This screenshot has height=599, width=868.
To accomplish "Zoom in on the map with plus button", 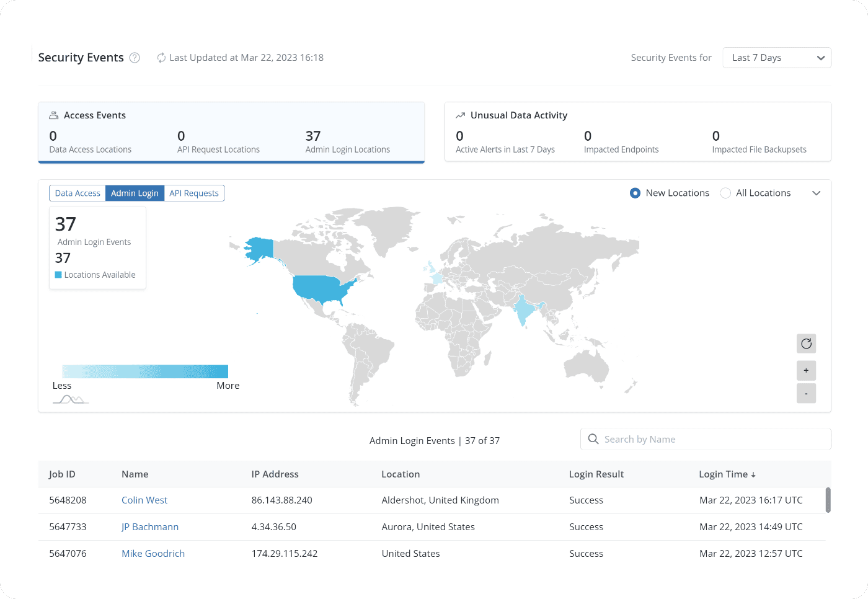I will pos(806,371).
